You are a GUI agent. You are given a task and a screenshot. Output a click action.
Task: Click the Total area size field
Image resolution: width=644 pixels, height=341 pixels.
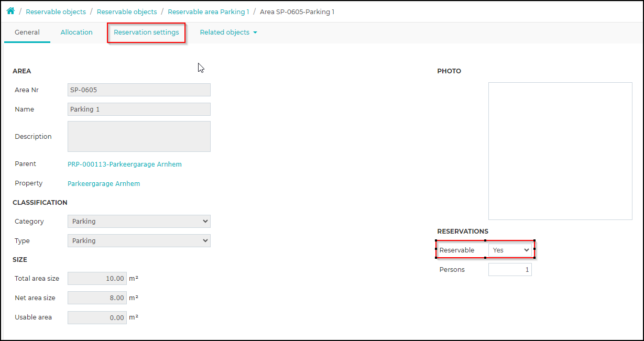click(97, 279)
